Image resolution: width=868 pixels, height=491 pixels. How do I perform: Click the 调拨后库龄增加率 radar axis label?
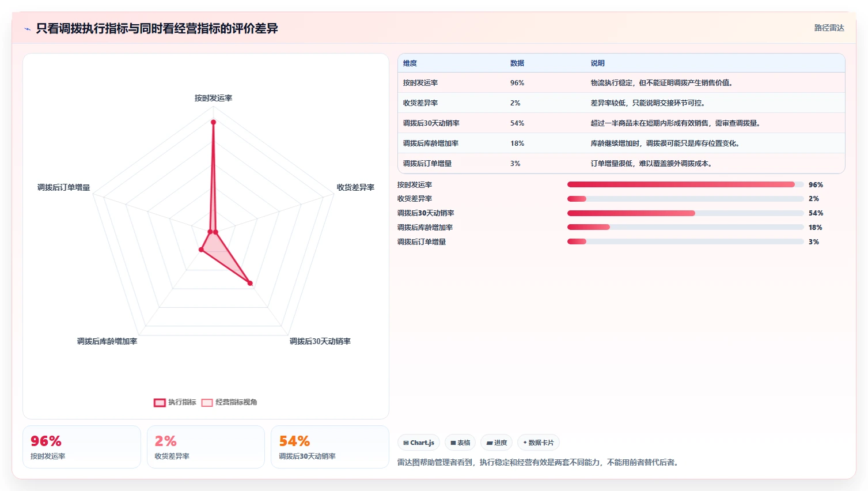tap(107, 342)
